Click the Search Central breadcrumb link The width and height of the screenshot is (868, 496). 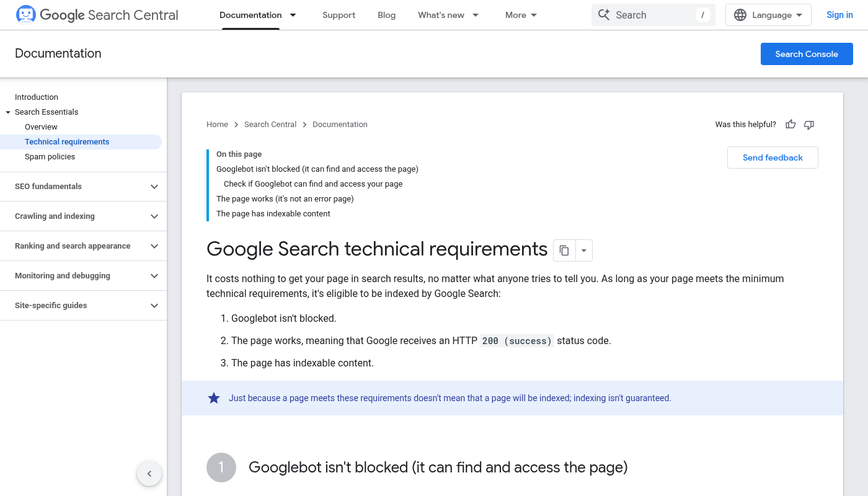[x=270, y=125]
